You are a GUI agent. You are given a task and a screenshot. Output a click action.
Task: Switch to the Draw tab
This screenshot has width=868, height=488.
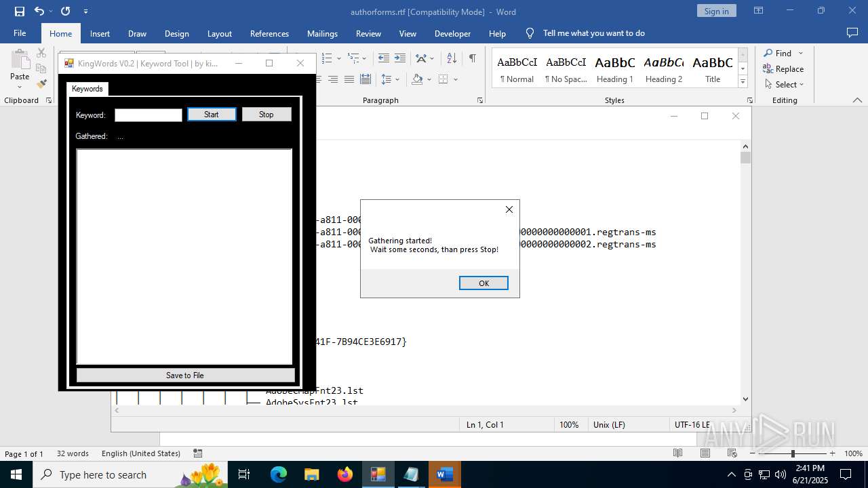137,33
